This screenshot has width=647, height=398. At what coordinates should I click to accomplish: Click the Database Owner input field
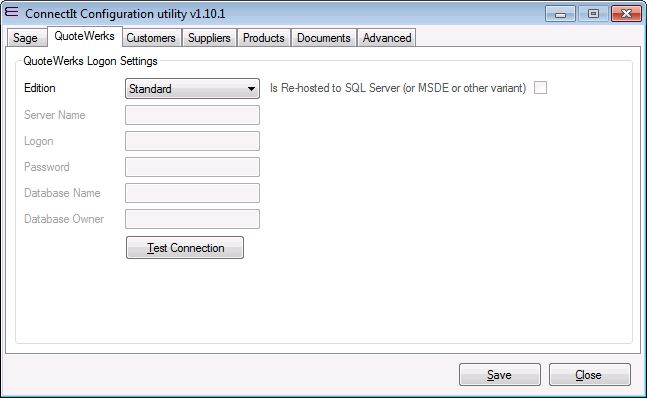click(x=192, y=219)
